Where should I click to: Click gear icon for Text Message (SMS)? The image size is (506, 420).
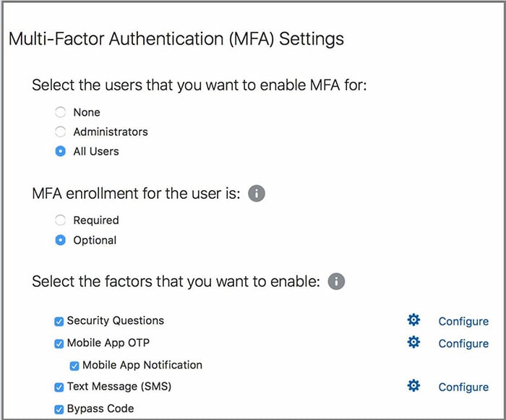(x=413, y=386)
